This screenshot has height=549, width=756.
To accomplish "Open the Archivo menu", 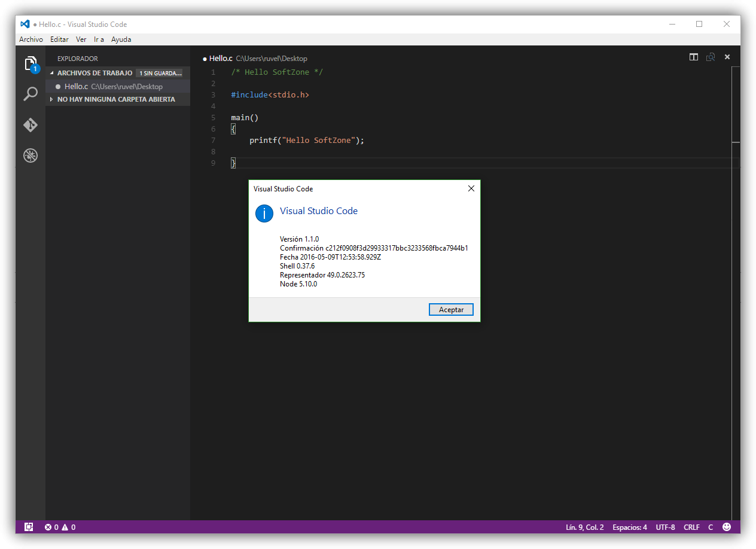I will 31,39.
